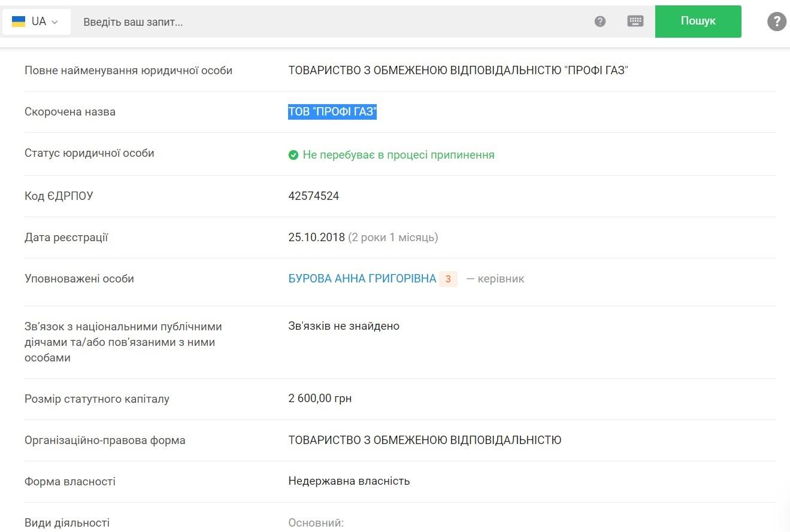
Task: Click the orange '3' badge beside director name
Action: coord(448,279)
